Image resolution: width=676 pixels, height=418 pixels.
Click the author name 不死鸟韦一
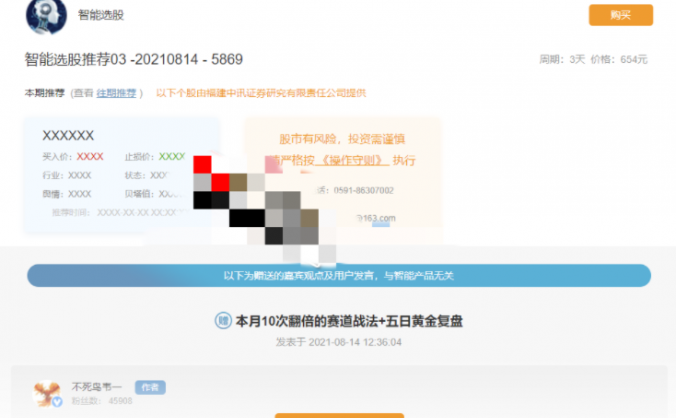click(x=97, y=387)
